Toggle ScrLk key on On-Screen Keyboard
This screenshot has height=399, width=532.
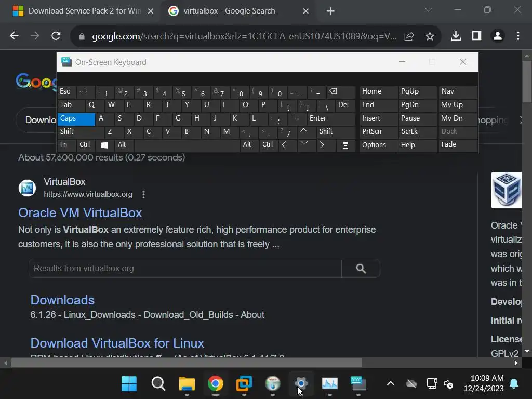click(x=417, y=131)
